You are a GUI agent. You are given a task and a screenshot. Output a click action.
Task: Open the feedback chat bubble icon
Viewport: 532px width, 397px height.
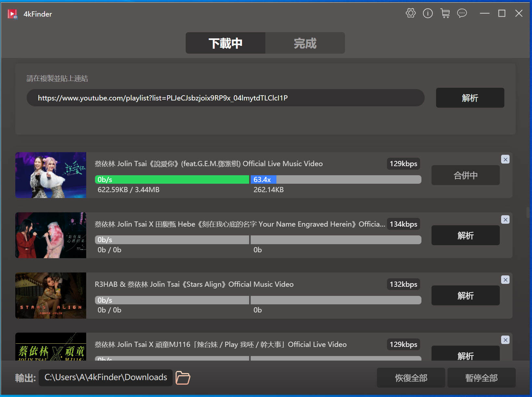(462, 13)
